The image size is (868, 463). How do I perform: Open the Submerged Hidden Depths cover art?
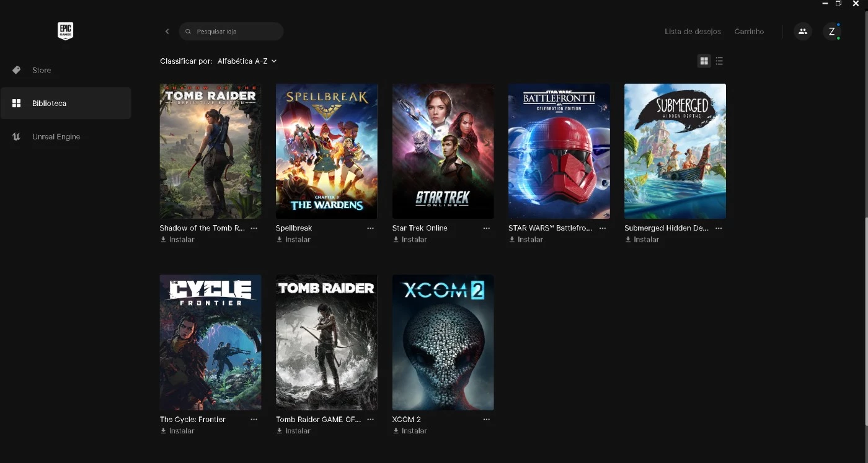tap(675, 151)
